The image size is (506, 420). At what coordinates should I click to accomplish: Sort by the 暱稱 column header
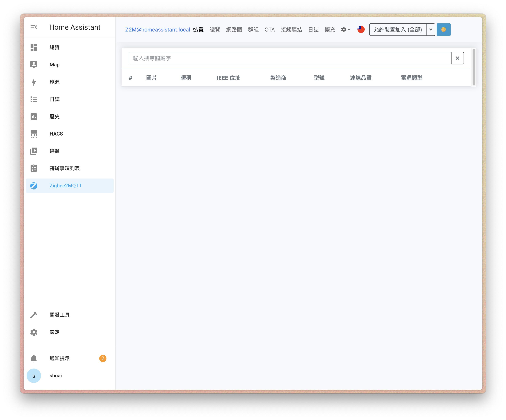(x=186, y=78)
